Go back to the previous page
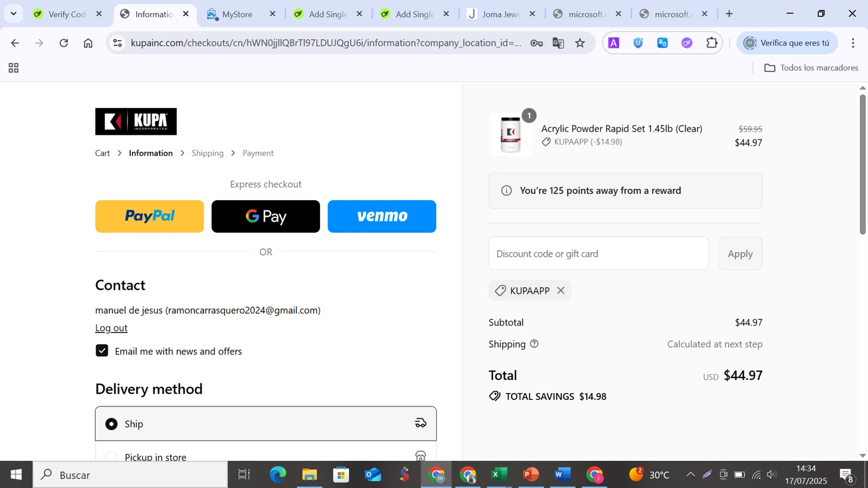Screen dimensions: 868x488 tap(15, 43)
